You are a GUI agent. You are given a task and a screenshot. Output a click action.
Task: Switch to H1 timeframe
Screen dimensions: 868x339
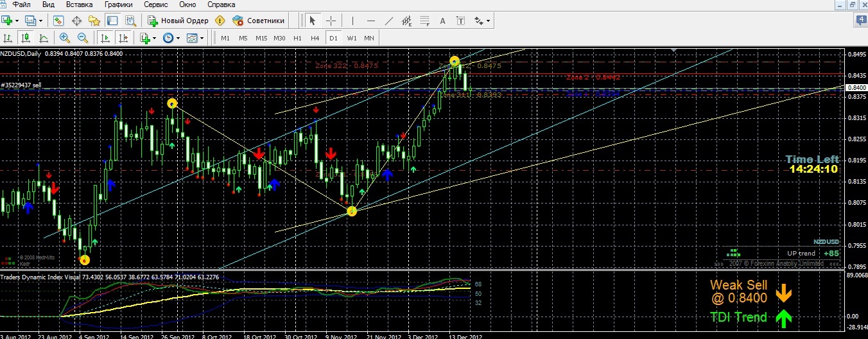click(x=297, y=38)
